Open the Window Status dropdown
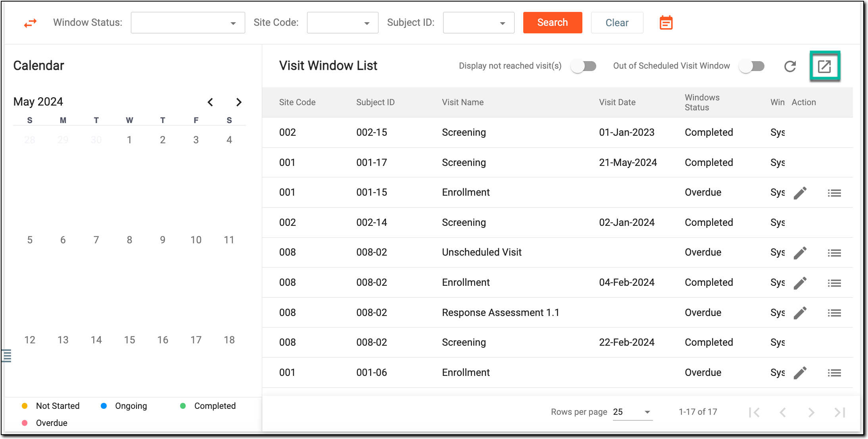This screenshot has width=868, height=439. click(188, 23)
